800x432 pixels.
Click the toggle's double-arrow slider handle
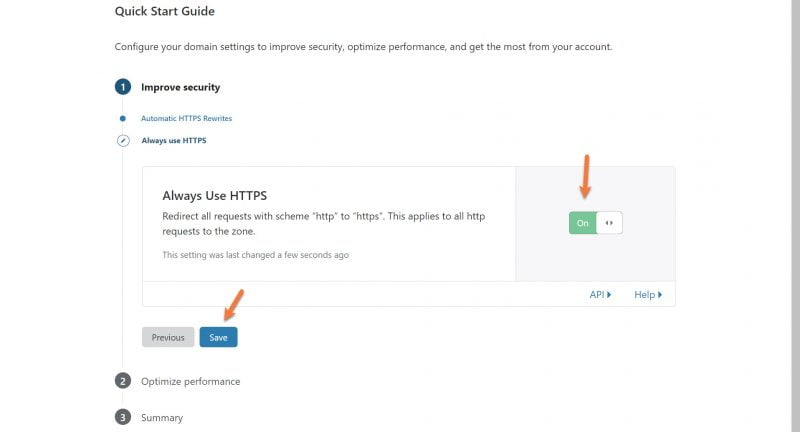[609, 223]
